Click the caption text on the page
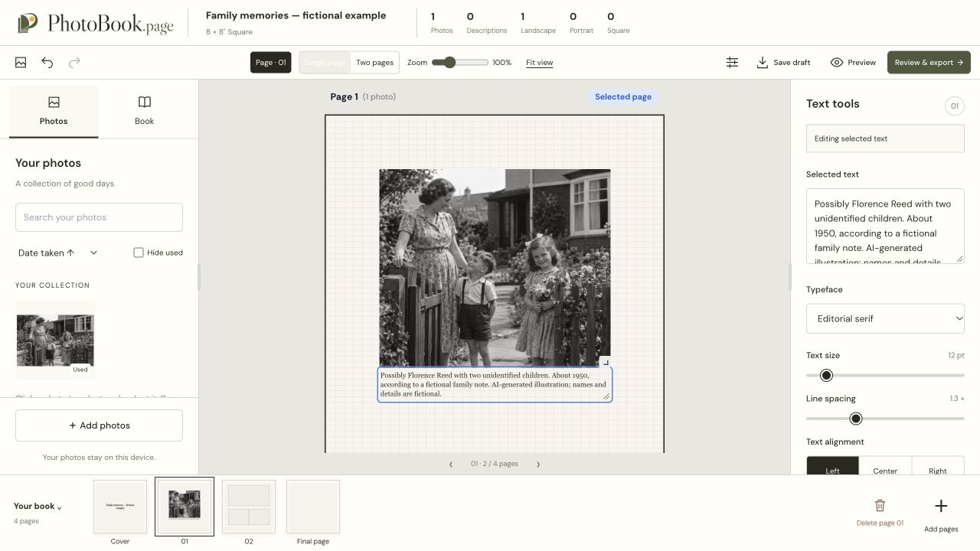The width and height of the screenshot is (980, 551). 493,384
